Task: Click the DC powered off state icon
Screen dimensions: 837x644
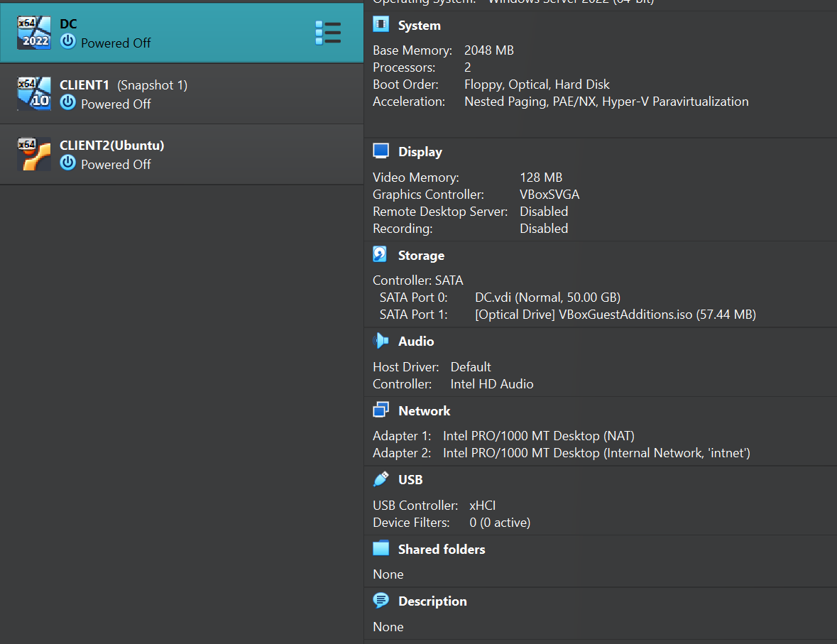Action: point(67,42)
